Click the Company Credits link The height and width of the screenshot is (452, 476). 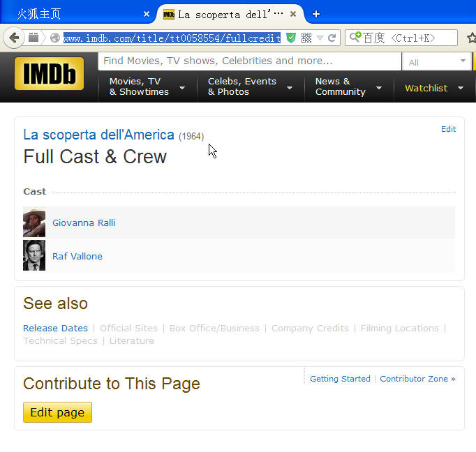[310, 328]
